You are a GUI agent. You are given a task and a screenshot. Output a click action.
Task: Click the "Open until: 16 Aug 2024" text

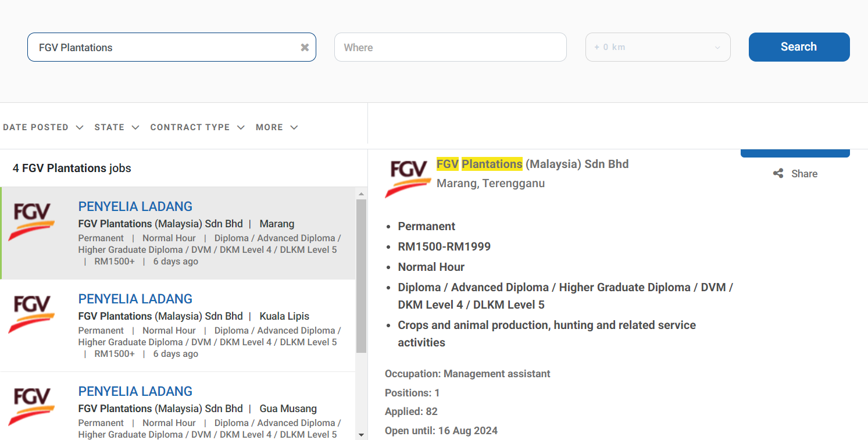[441, 431]
